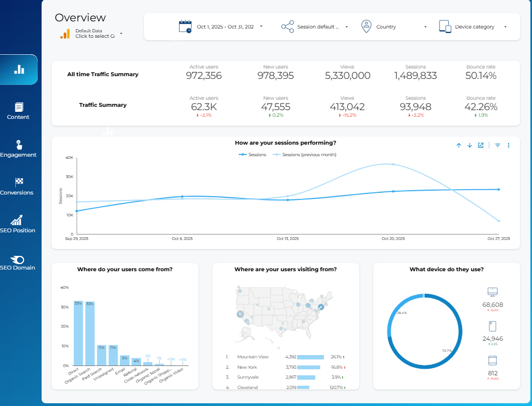Click the location pin icon on Country filter
Screen dimensions: 532x406
[366, 26]
